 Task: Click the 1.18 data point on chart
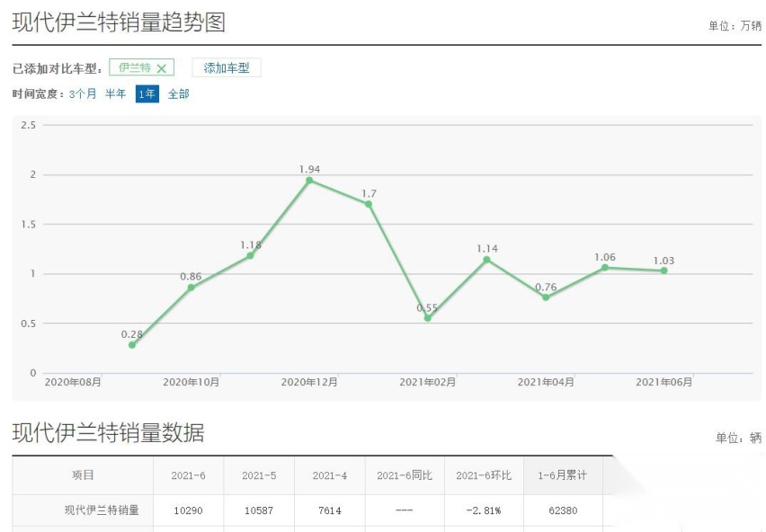pyautogui.click(x=250, y=255)
